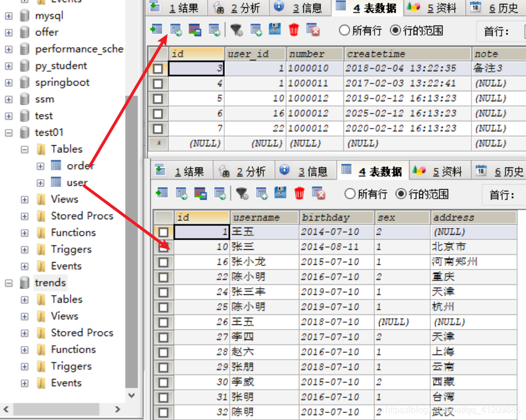
Task: Select the add new row icon in user table toolbar
Action: tap(260, 194)
